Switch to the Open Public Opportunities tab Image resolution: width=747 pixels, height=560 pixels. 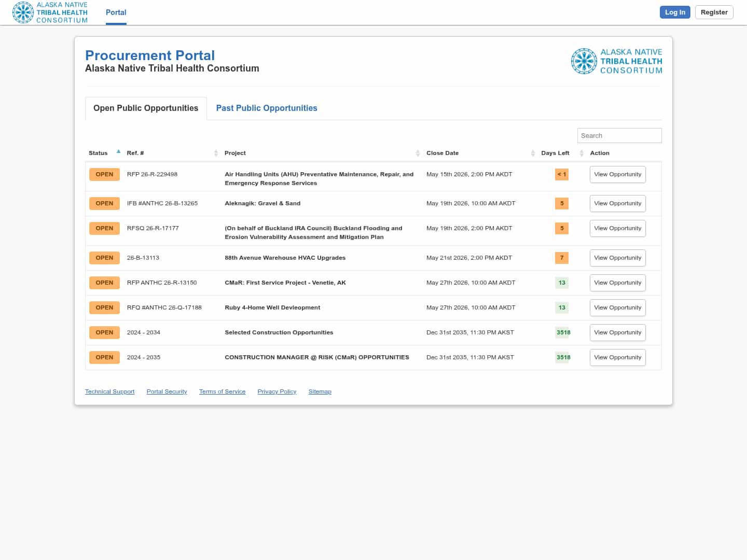point(146,108)
